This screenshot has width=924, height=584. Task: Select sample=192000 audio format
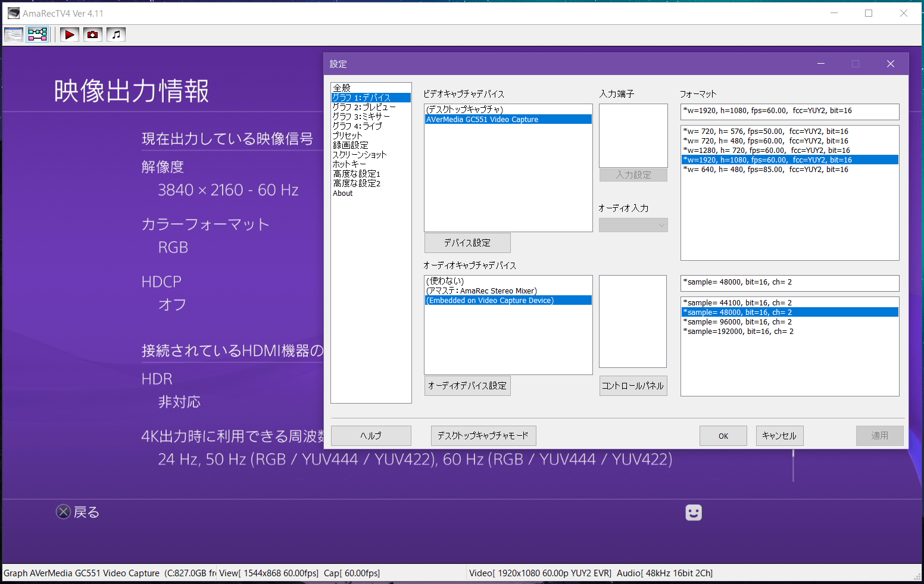pyautogui.click(x=789, y=332)
